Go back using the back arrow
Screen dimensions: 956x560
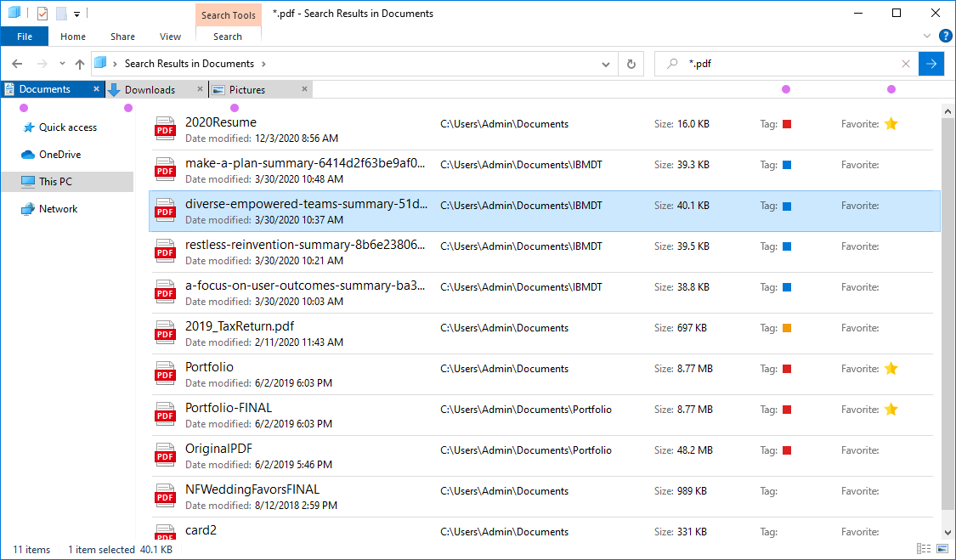(17, 64)
